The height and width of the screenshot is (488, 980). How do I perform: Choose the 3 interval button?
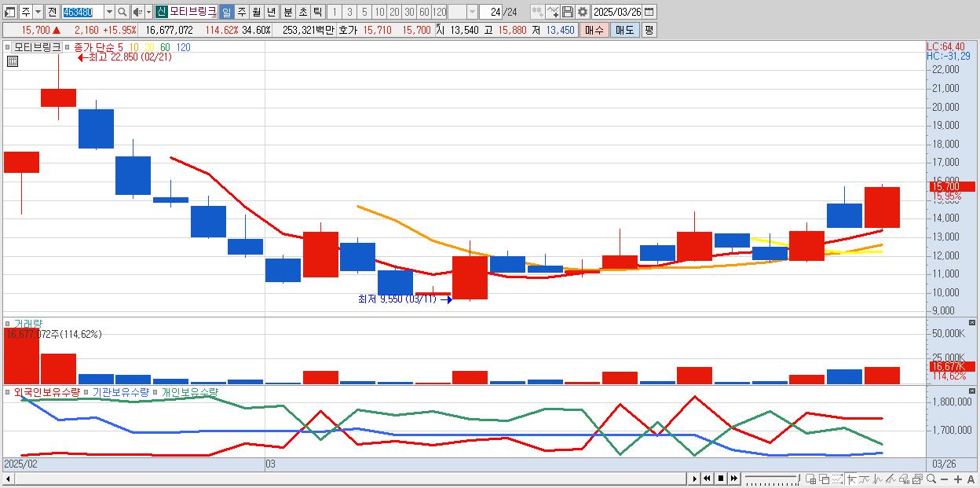click(x=349, y=12)
